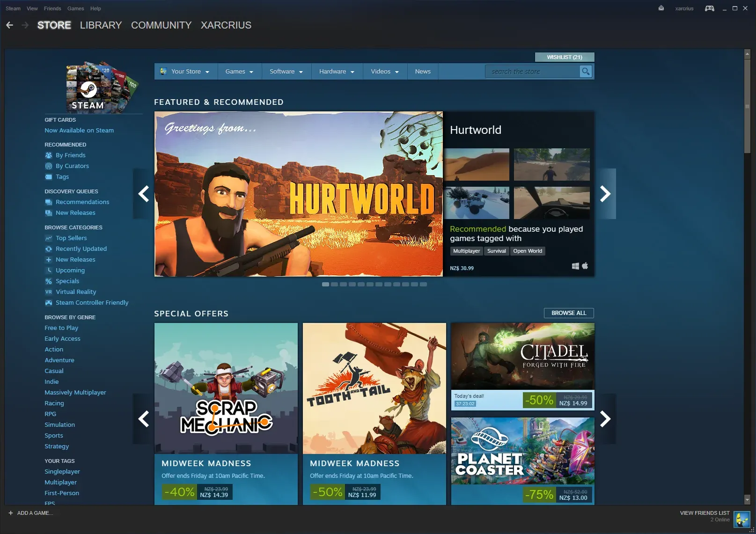This screenshot has height=534, width=756.
Task: Expand the Your Store dropdown
Action: point(186,72)
